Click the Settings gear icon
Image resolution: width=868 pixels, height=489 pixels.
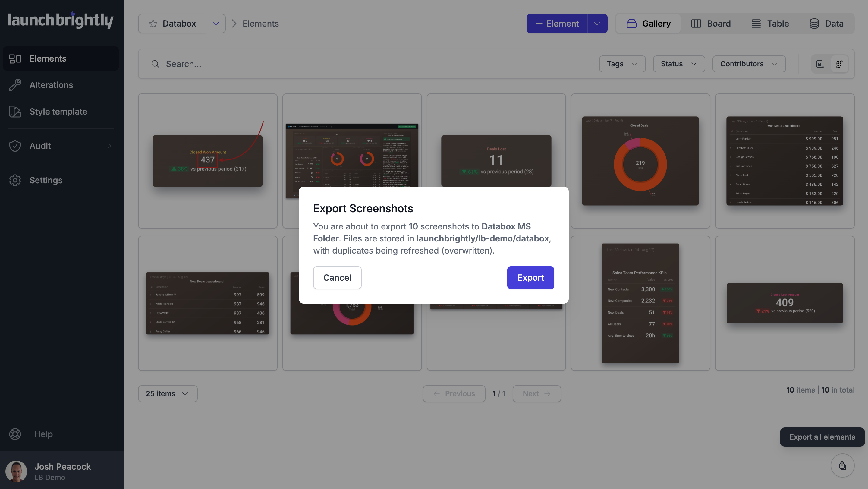(x=15, y=180)
